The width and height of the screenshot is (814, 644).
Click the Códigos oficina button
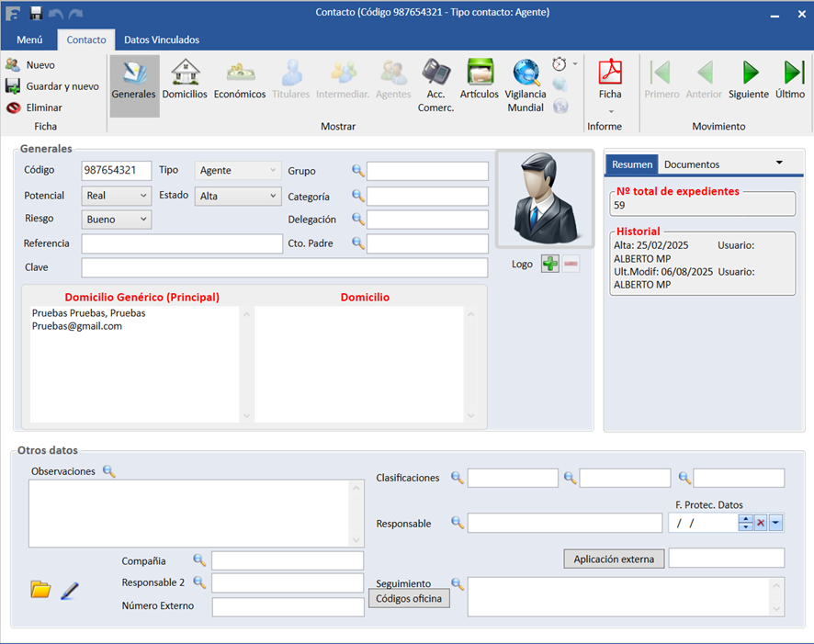point(409,599)
